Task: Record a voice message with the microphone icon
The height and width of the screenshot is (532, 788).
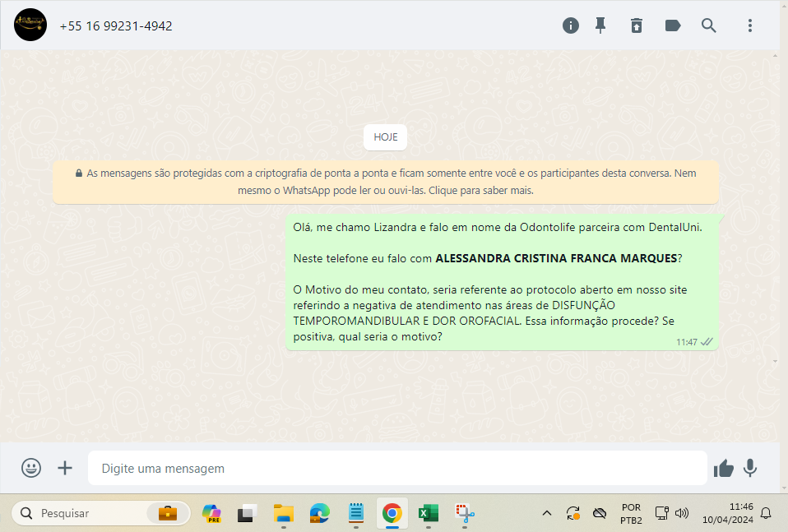Action: coord(750,468)
